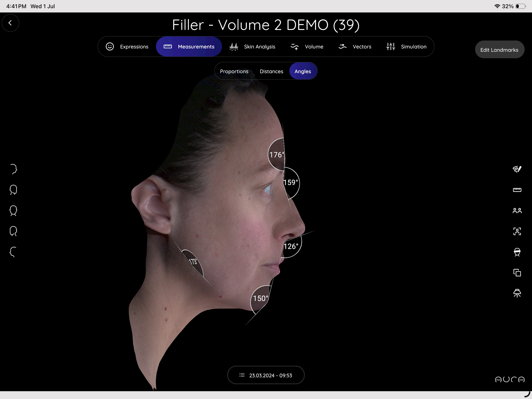Open the compare two people icon
532x399 pixels.
[x=517, y=211]
